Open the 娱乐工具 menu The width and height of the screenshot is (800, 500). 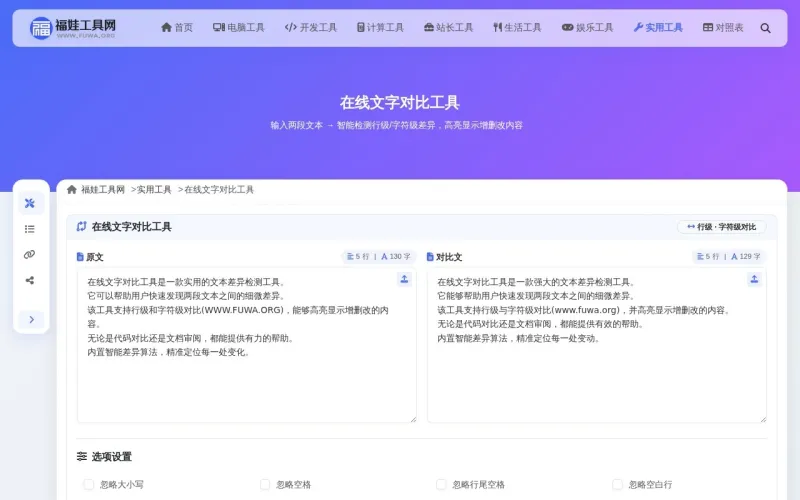(587, 28)
